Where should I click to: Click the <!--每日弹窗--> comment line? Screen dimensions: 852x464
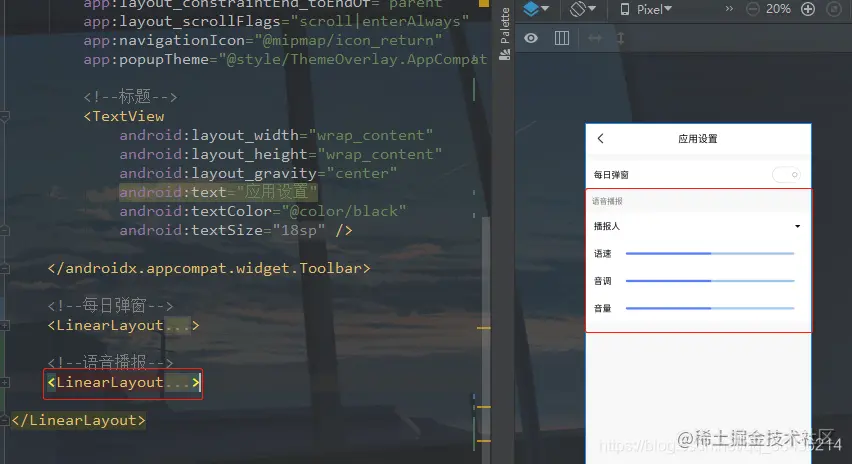[x=110, y=306]
